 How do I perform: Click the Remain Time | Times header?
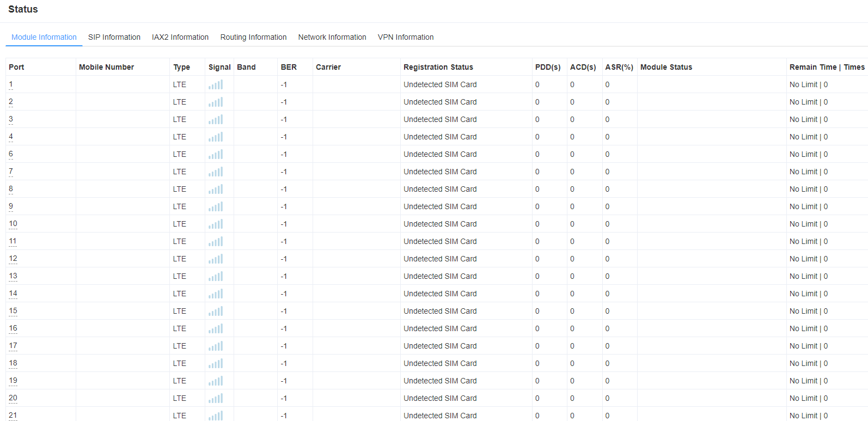tap(827, 67)
